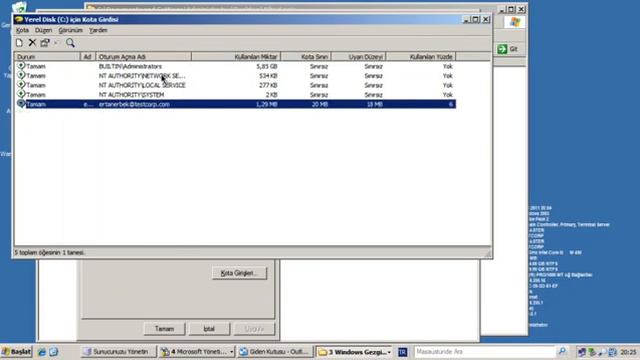Click the Find magnifier toolbar icon
Viewport: 640px width, 360px height.
tap(70, 43)
